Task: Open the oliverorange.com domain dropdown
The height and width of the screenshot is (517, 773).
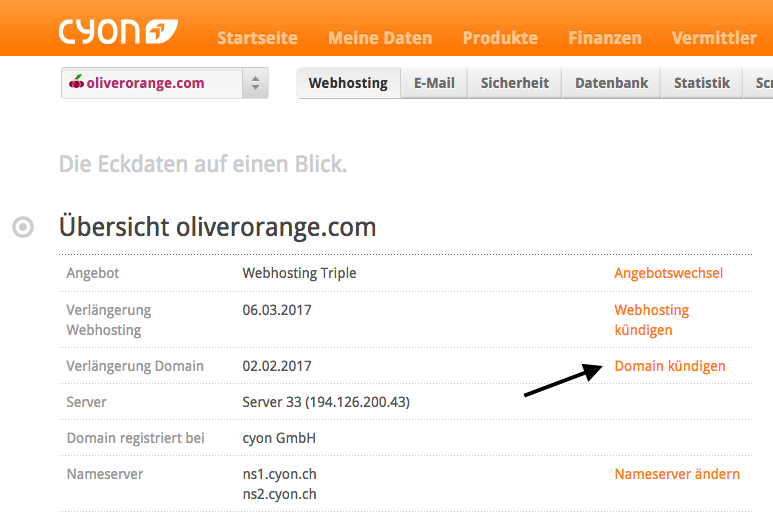Action: pyautogui.click(x=165, y=83)
